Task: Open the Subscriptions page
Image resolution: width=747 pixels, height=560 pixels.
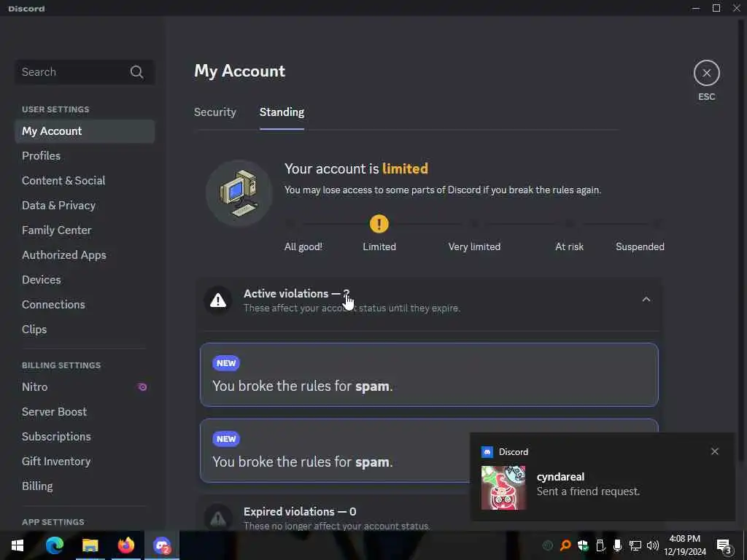Action: 85,436
